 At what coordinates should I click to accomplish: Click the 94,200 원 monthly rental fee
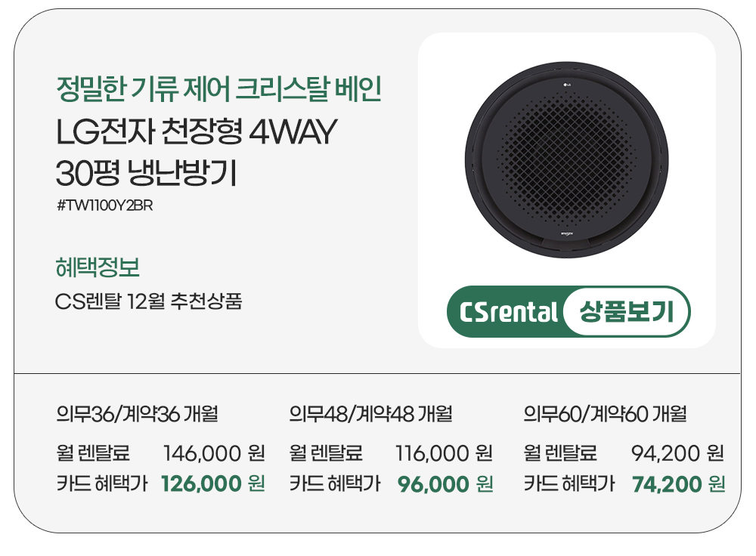pyautogui.click(x=677, y=453)
